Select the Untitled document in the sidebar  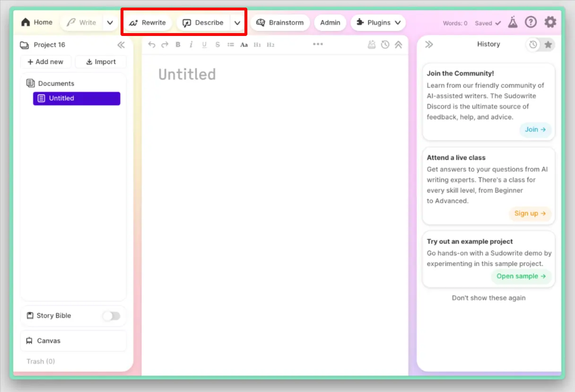76,98
